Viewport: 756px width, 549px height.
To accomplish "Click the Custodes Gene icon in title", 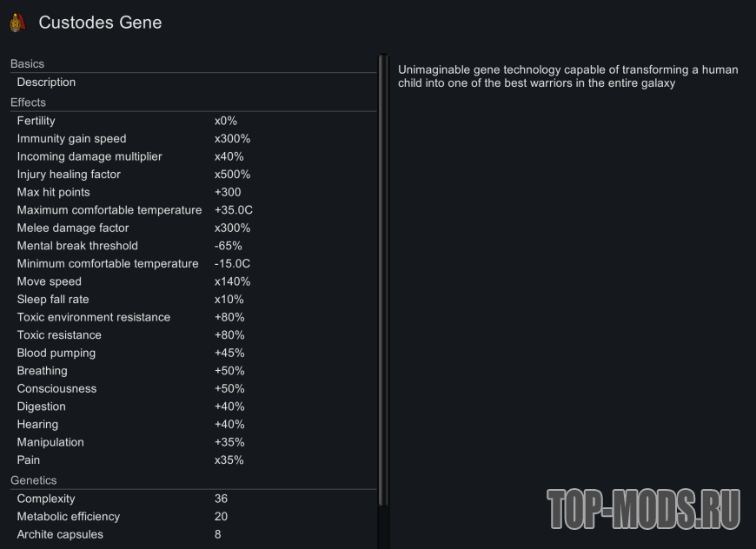I will pos(17,23).
